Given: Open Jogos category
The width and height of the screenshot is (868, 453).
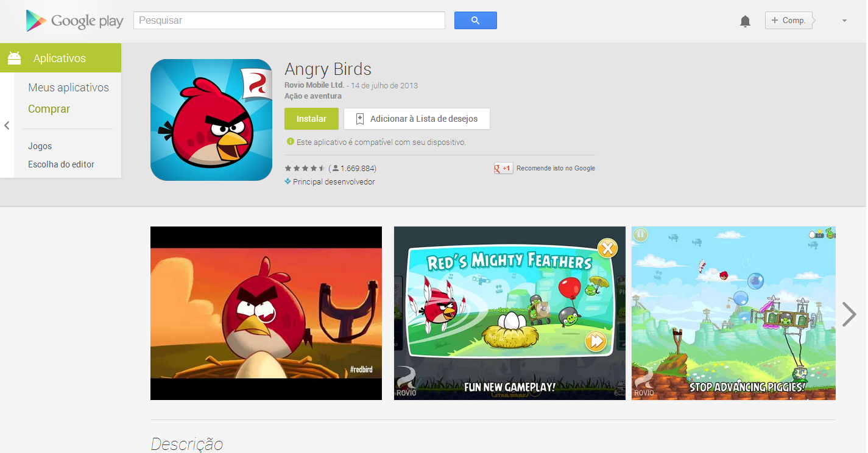Looking at the screenshot, I should click(x=40, y=146).
